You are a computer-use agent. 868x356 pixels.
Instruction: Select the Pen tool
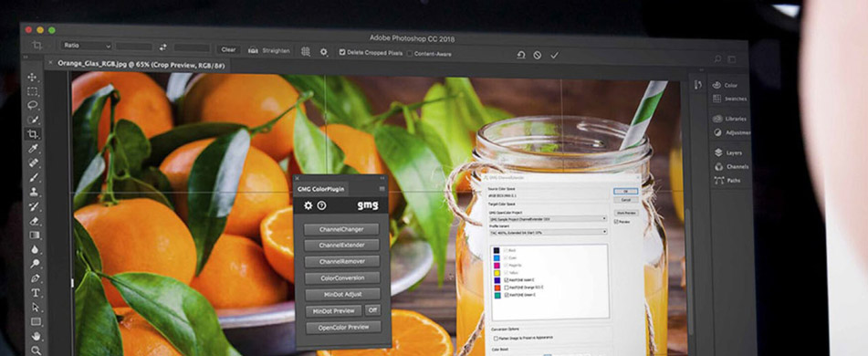[x=36, y=277]
